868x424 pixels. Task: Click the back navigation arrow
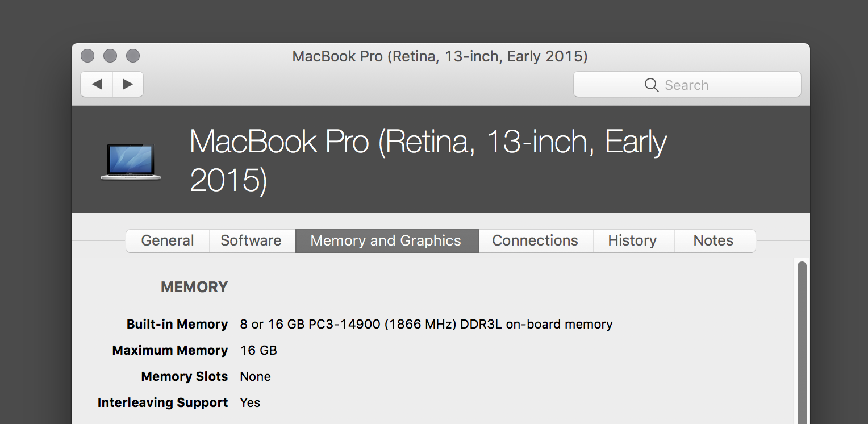pos(97,84)
